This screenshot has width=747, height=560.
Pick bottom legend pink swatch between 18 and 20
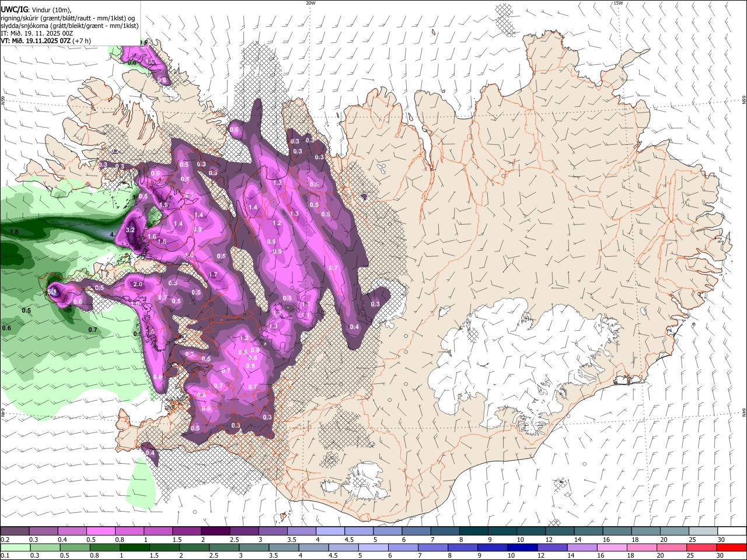(x=641, y=548)
